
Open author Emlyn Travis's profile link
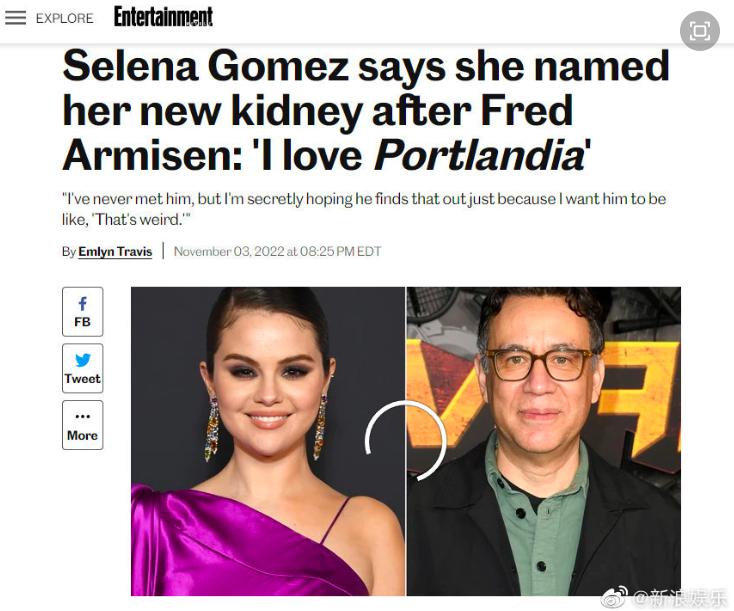(115, 251)
